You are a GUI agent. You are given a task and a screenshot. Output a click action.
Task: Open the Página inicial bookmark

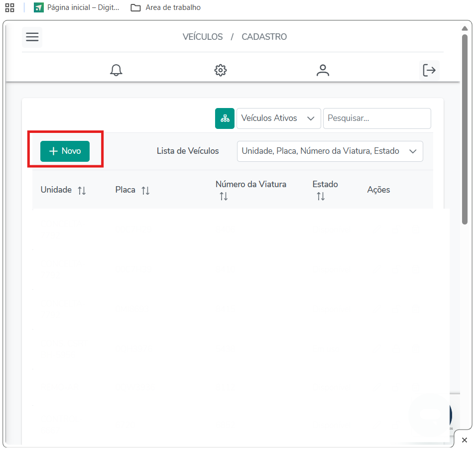(x=77, y=7)
